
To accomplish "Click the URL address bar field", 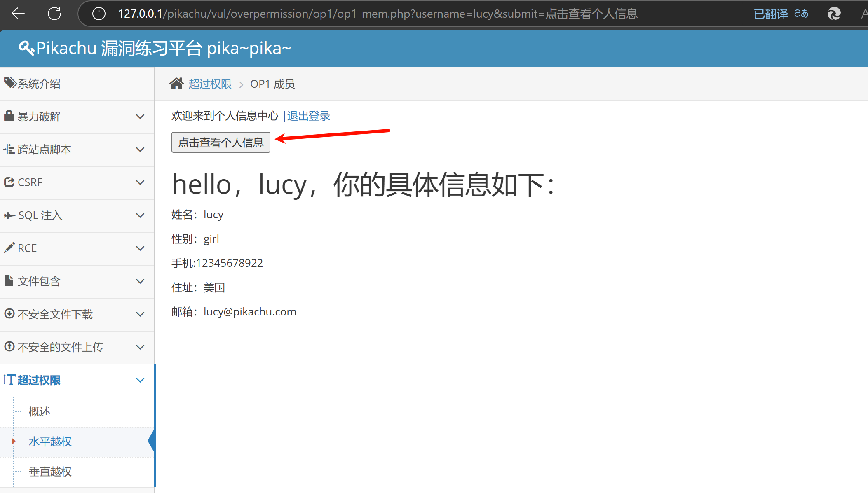I will (378, 14).
